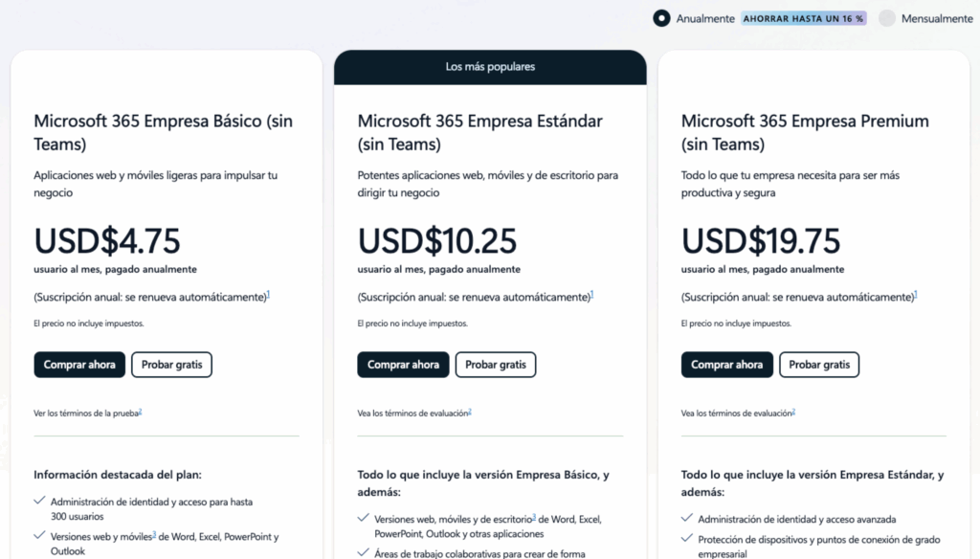Open footnote 1 under the Premium subscription note
The image size is (980, 559).
[916, 294]
